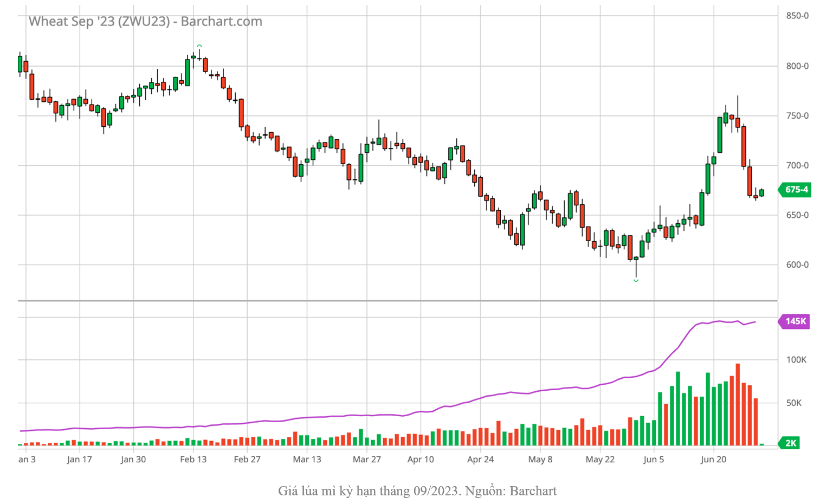Click the 800-0 price axis label

coord(797,66)
